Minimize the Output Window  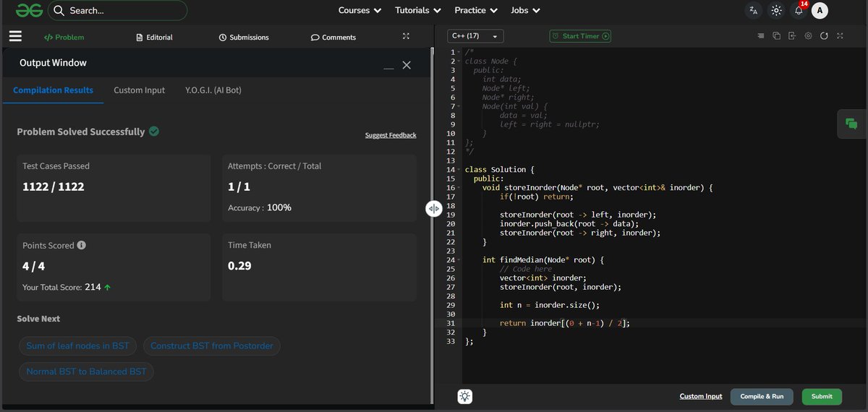[x=388, y=69]
